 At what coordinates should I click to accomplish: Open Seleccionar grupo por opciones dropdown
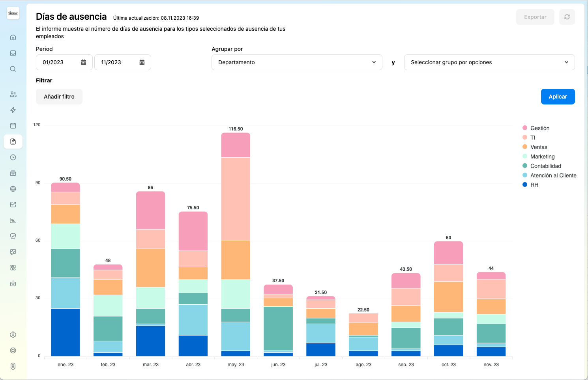coord(489,62)
